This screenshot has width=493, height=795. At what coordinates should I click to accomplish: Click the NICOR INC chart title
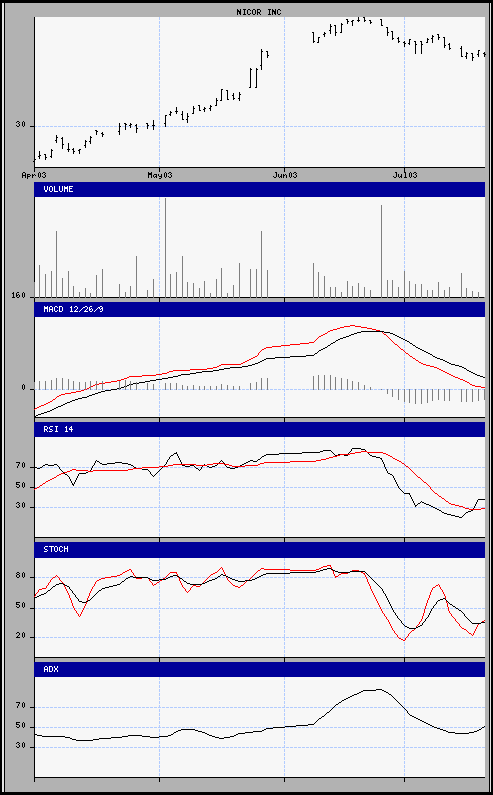pos(259,12)
